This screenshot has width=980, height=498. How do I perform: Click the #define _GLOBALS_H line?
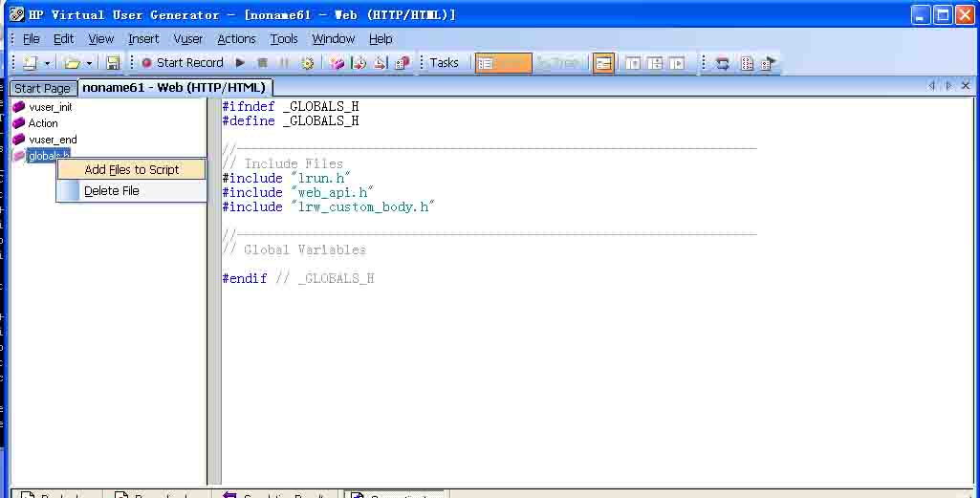tap(291, 120)
